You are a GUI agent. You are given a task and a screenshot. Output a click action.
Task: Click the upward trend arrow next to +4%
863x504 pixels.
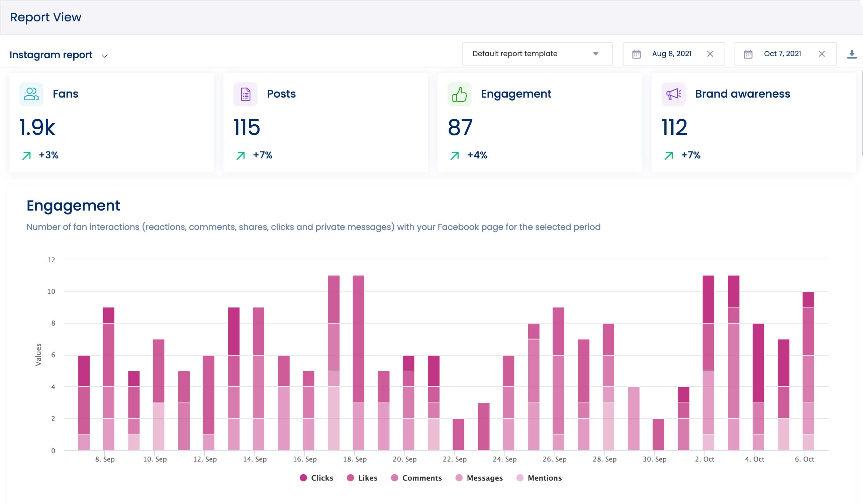point(455,155)
